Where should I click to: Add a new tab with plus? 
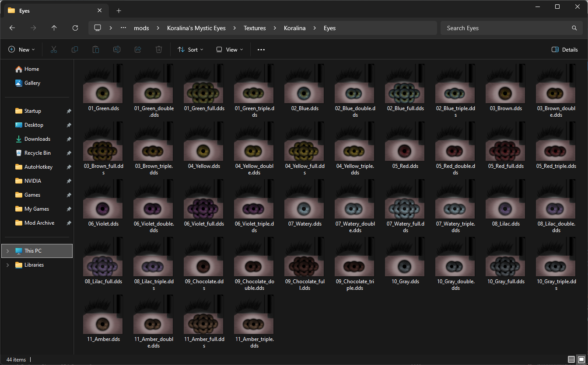tap(119, 10)
